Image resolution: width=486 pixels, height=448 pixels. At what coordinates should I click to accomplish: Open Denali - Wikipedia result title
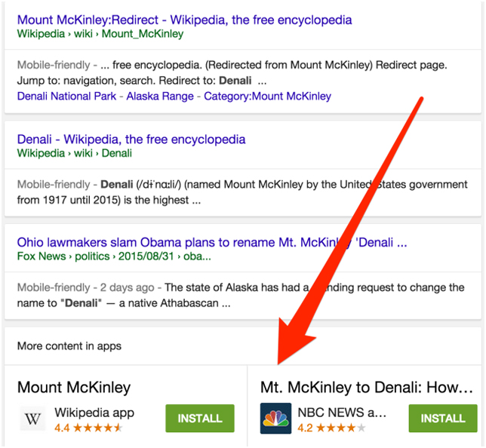tap(131, 140)
